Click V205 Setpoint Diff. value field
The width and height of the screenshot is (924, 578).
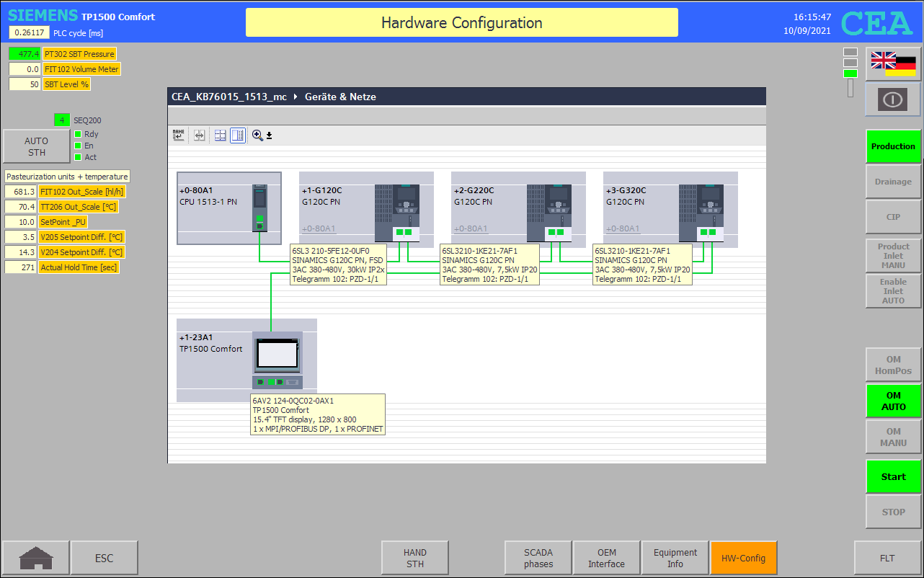coord(20,237)
